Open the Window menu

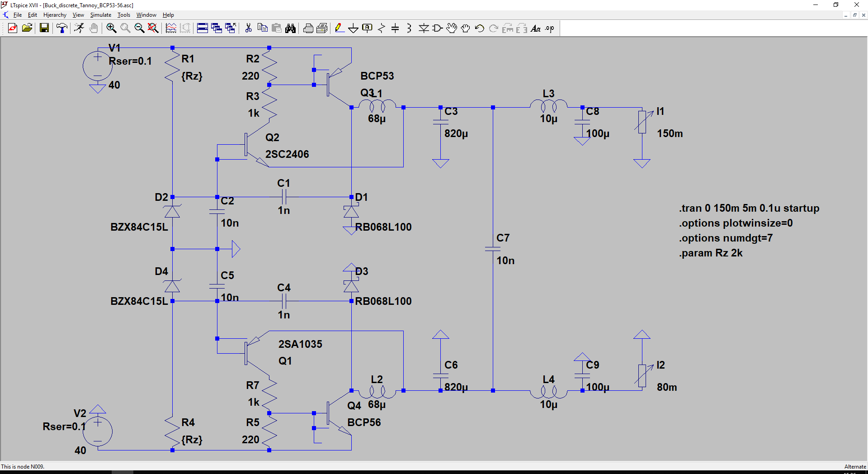(146, 15)
